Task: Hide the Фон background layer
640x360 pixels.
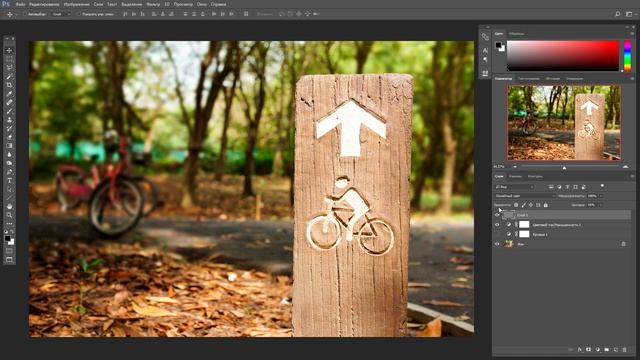Action: [x=497, y=244]
